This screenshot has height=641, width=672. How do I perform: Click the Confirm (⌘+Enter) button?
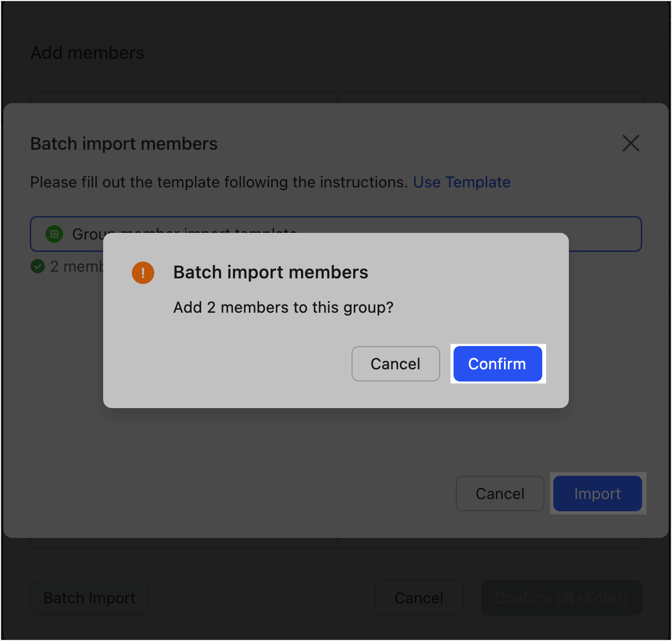point(561,598)
